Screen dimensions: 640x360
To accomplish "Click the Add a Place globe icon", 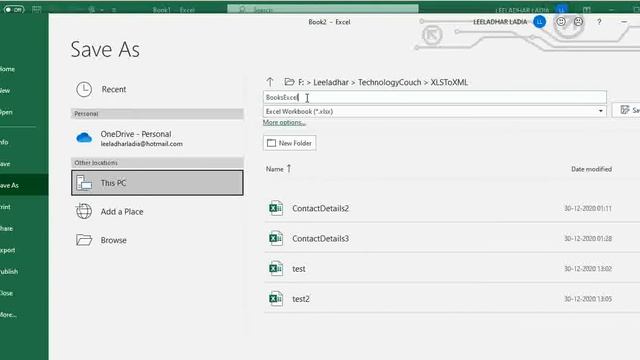I will pos(84,211).
